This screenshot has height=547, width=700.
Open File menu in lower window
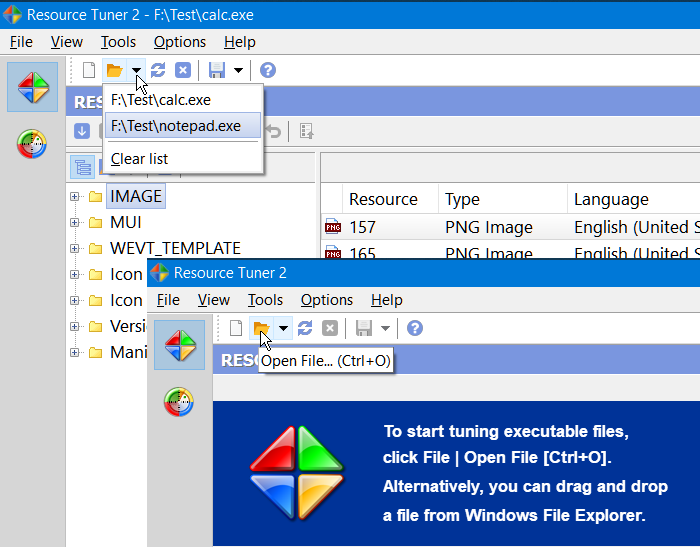[x=168, y=300]
